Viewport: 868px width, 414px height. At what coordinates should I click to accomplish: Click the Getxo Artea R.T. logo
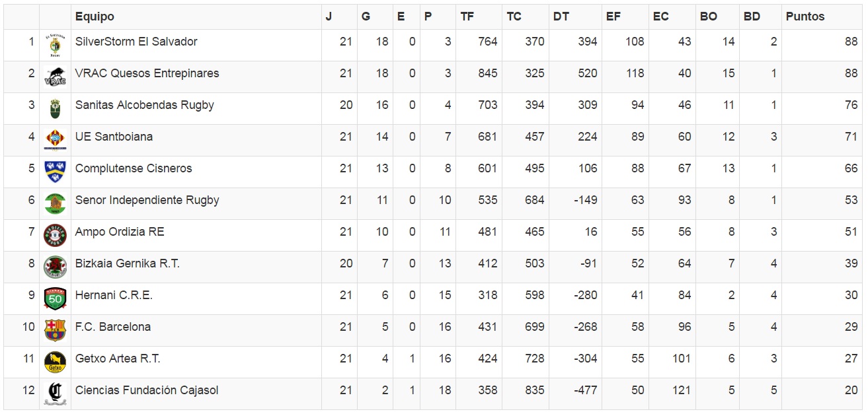55,362
